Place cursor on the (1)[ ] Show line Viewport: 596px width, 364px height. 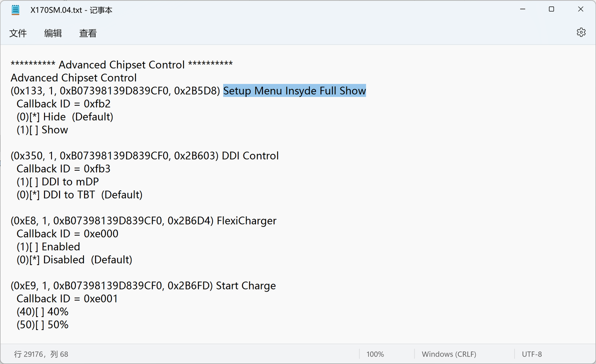pyautogui.click(x=42, y=130)
